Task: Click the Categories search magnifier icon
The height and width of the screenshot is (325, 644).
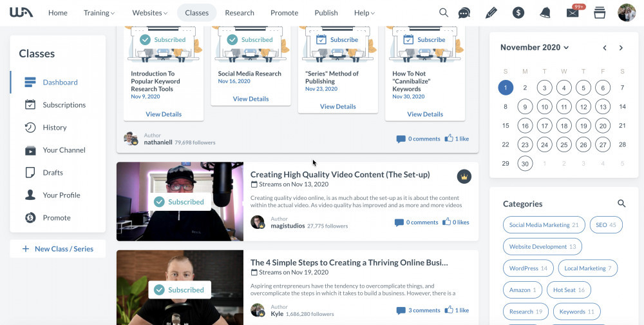Action: coord(621,203)
